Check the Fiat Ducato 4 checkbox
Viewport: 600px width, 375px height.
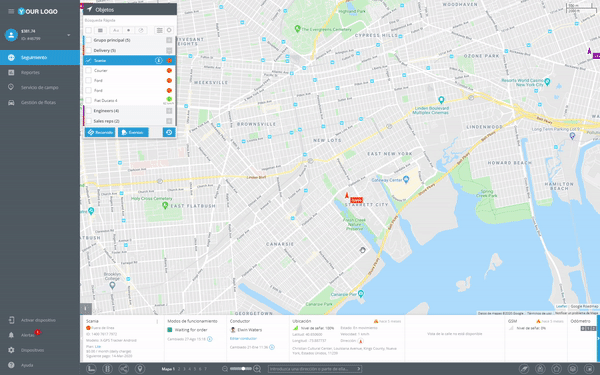pos(88,100)
